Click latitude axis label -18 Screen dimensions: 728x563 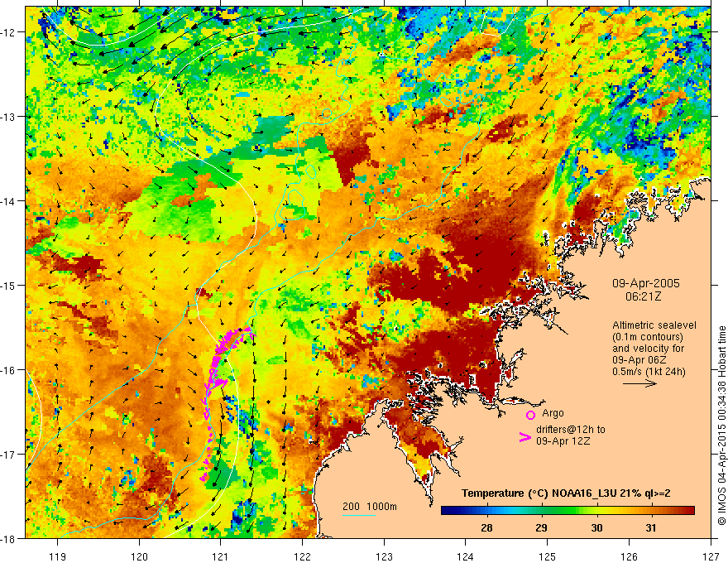[x=9, y=538]
